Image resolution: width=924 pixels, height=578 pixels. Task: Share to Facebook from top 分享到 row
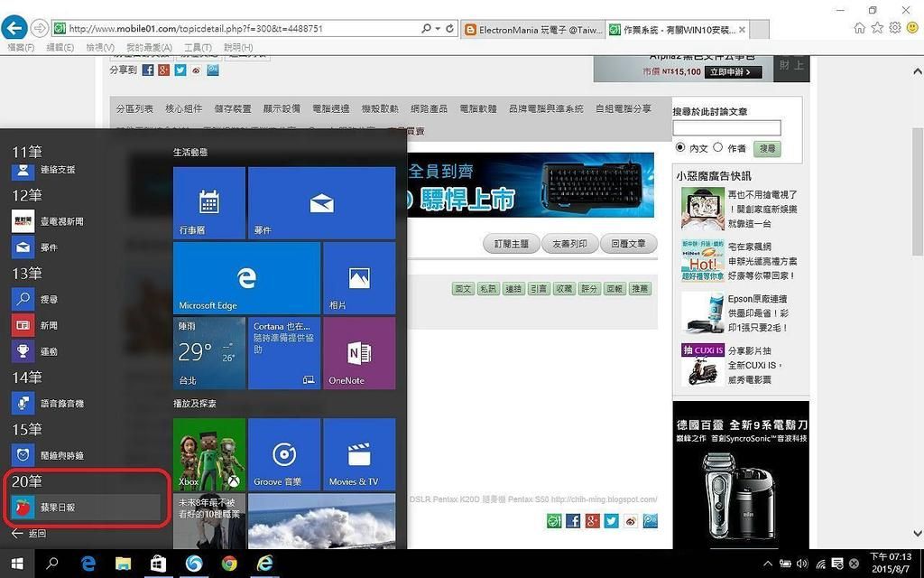(148, 70)
